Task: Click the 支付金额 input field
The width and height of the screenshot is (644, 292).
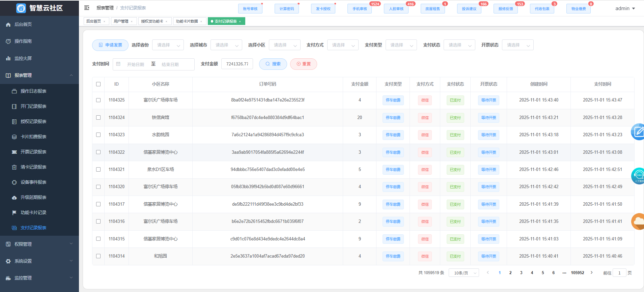Action: click(x=237, y=64)
